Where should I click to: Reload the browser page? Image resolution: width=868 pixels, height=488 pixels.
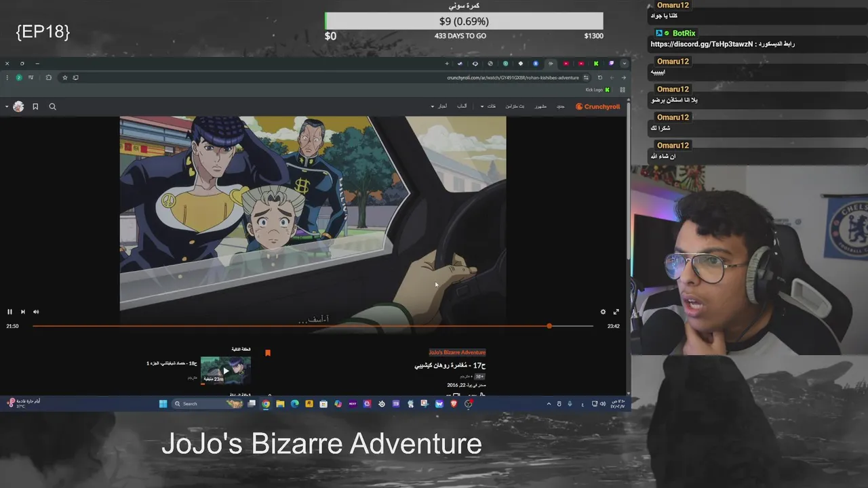[x=600, y=77]
